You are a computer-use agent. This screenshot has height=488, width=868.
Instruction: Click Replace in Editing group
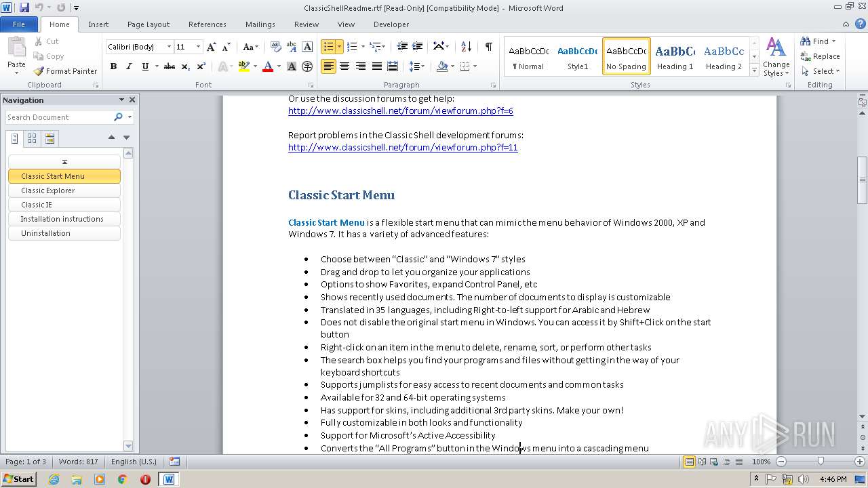[x=820, y=56]
